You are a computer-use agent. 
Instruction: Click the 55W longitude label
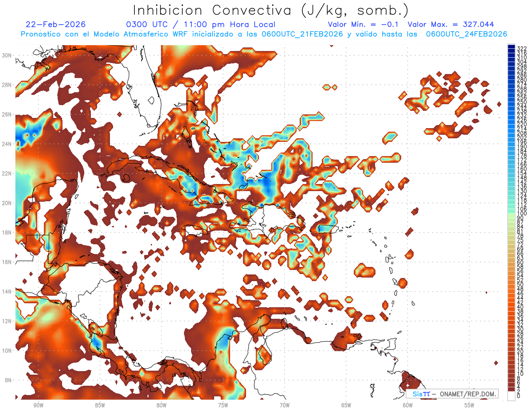point(469,405)
